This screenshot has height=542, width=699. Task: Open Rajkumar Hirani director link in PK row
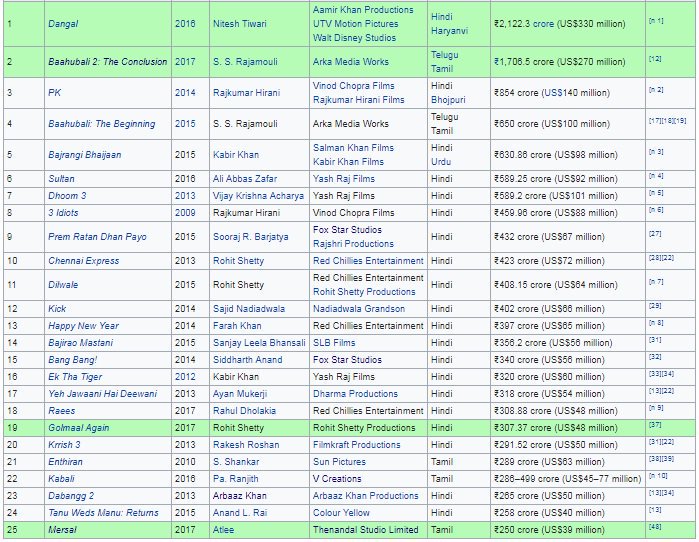tap(247, 93)
